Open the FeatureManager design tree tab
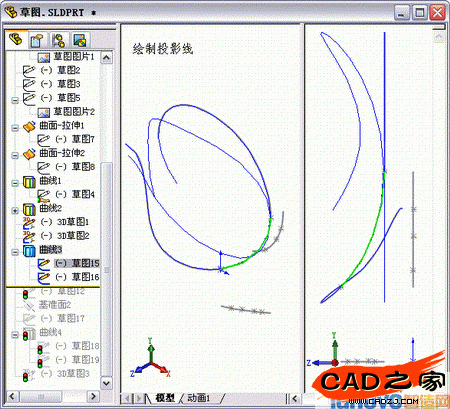450x409 pixels. coord(16,40)
